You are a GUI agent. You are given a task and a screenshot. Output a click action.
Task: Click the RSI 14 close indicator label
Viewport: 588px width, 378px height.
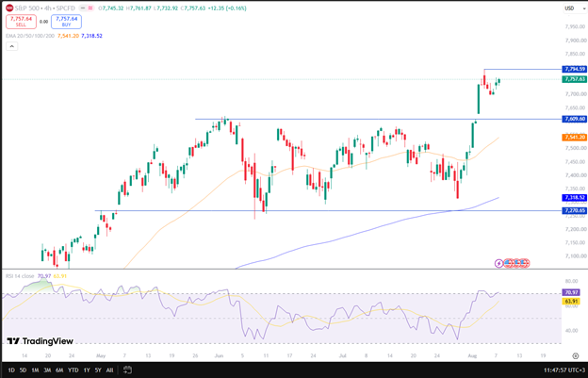click(20, 276)
